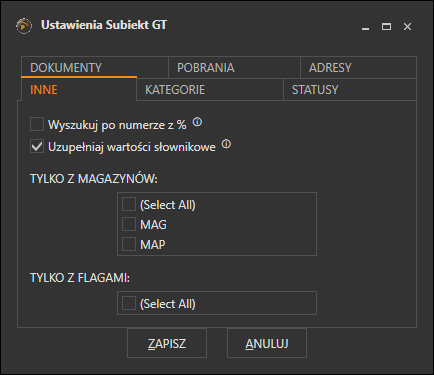
Task: Tick the MAP warehouse checkbox
Action: click(x=129, y=244)
